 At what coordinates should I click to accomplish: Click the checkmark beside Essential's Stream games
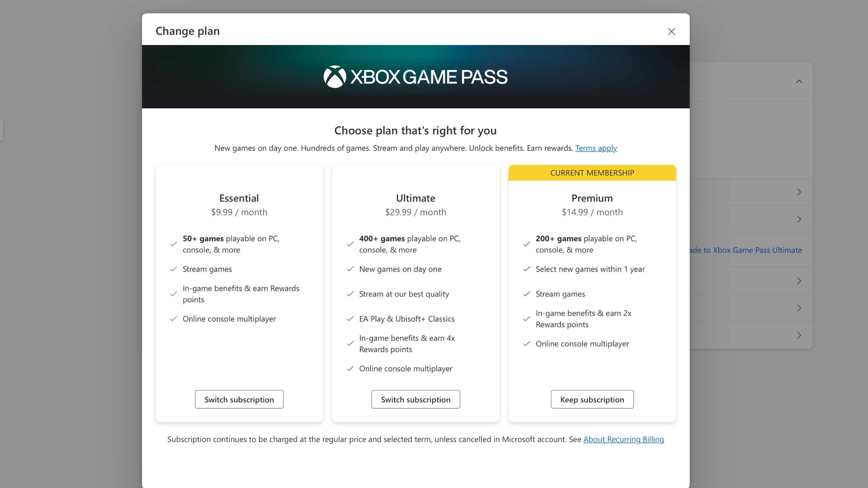pyautogui.click(x=174, y=269)
